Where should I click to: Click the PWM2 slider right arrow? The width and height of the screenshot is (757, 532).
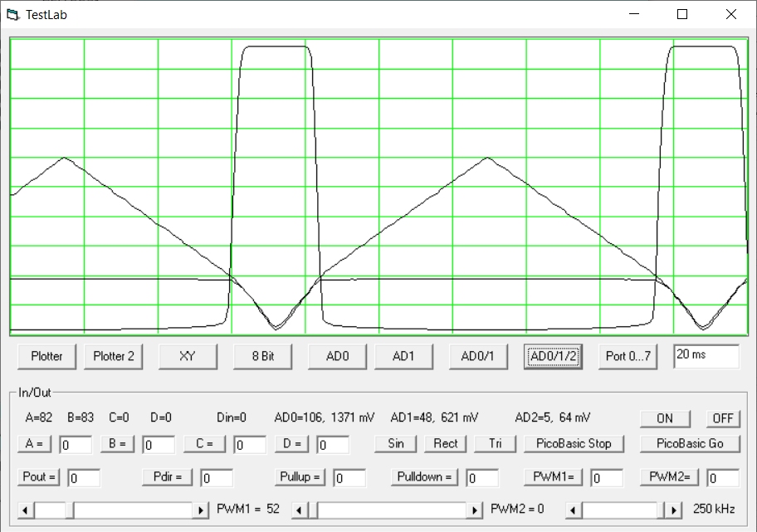tap(475, 510)
